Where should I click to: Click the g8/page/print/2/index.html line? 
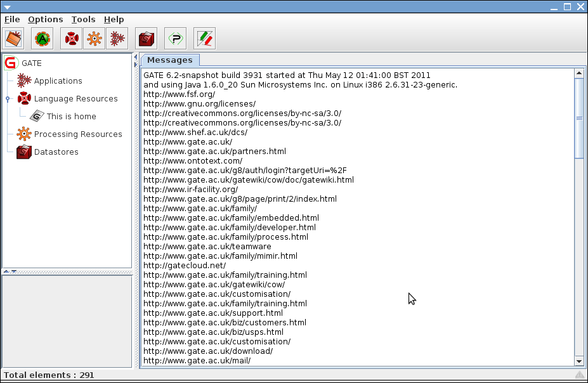point(240,199)
